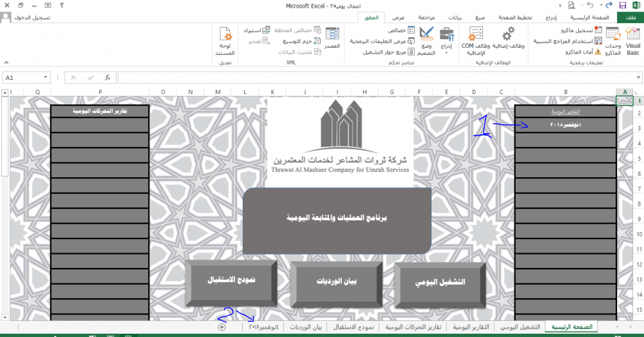The width and height of the screenshot is (644, 337).
Task: Expand the formula bar with the arrow
Action: (638, 77)
